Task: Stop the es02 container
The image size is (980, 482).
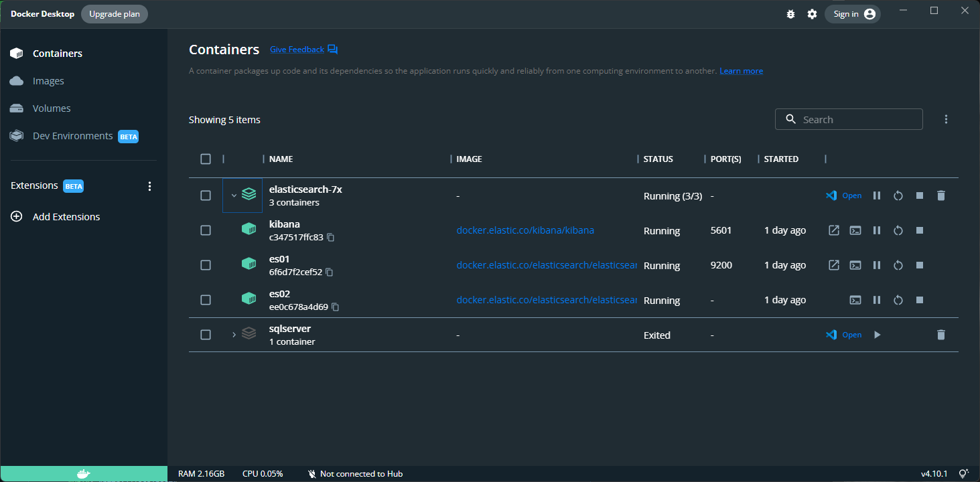Action: pos(920,300)
